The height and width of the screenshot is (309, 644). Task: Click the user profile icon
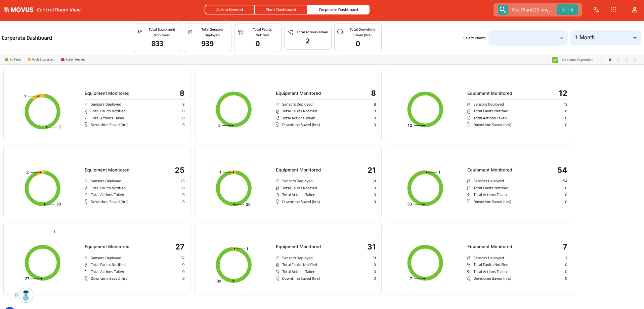coord(634,10)
